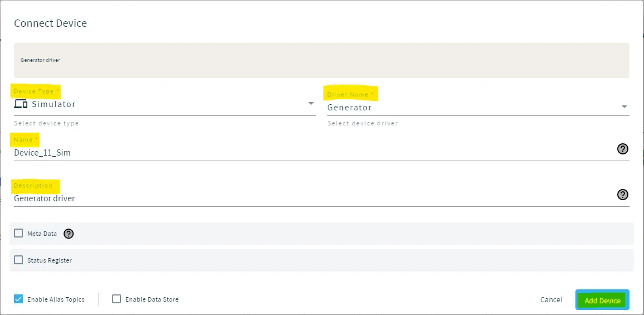Click the help icon beside the Description field
This screenshot has height=315, width=644.
coord(623,195)
